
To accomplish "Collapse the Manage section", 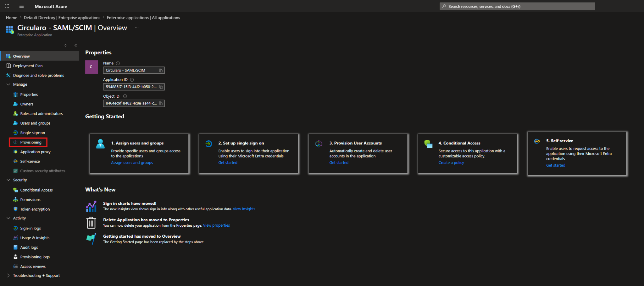I will tap(8, 84).
